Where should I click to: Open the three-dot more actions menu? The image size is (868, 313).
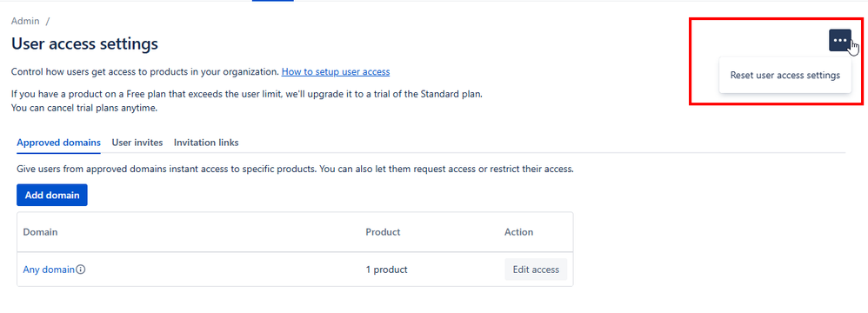click(x=840, y=40)
